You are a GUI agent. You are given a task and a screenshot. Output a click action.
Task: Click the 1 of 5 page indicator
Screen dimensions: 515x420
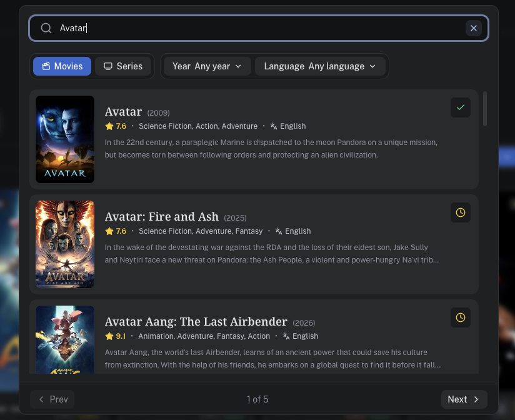click(x=257, y=399)
